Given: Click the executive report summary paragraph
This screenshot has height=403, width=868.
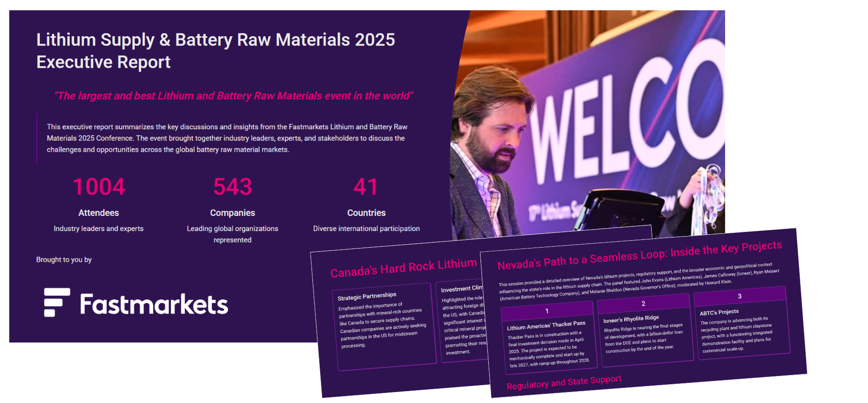Looking at the screenshot, I should 227,138.
